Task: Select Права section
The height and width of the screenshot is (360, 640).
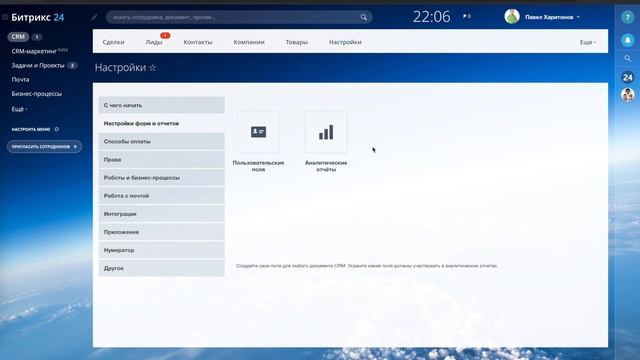Action: point(162,160)
